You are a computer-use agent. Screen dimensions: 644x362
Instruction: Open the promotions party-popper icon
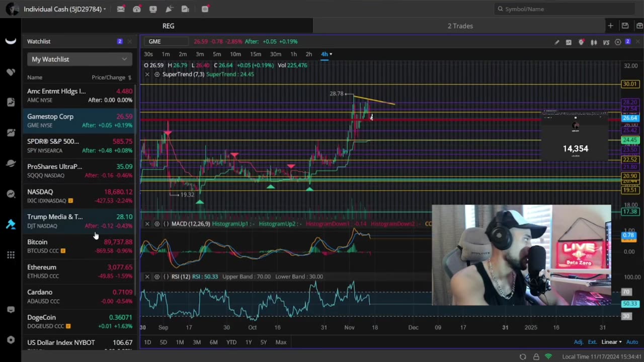coord(169,9)
